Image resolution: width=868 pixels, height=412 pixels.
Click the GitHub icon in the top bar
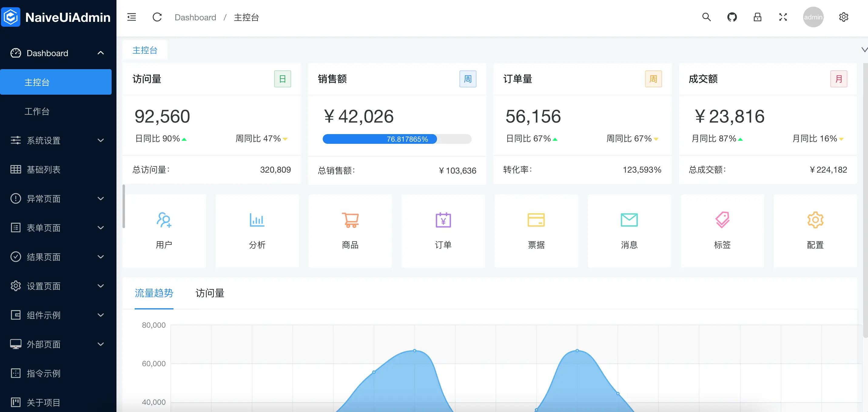point(732,17)
